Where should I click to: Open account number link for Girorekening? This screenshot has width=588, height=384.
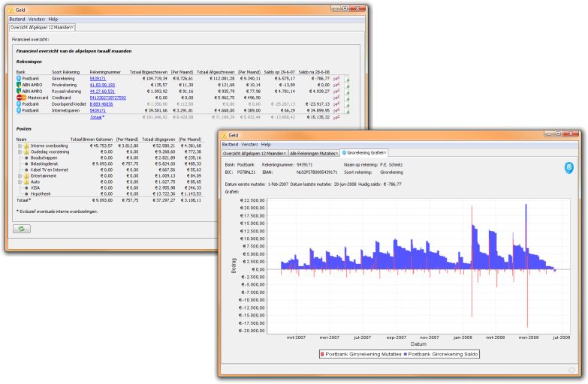click(x=98, y=79)
